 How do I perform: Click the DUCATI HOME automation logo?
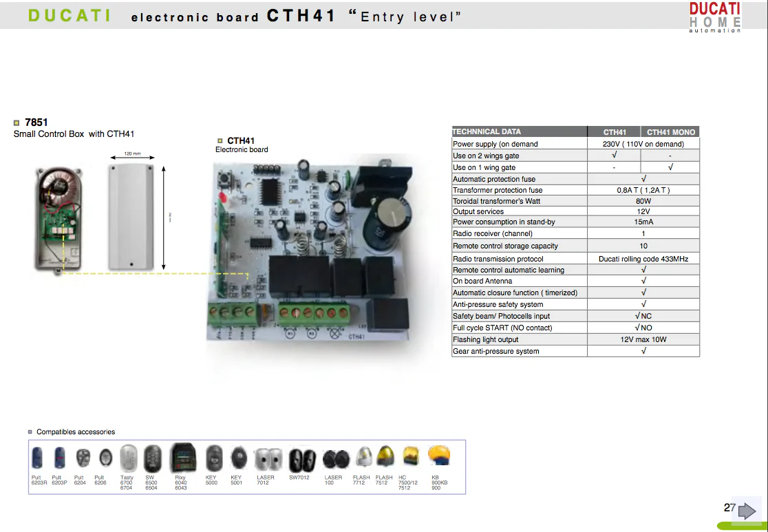[x=714, y=17]
